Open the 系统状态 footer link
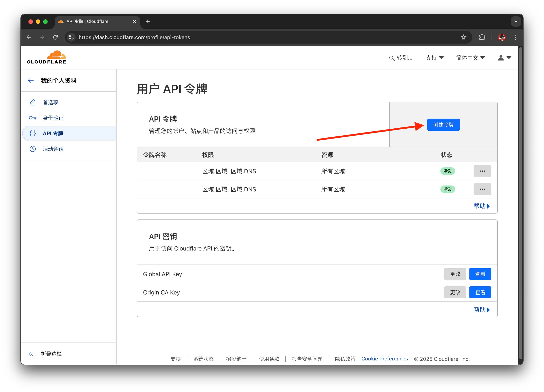 (x=203, y=359)
